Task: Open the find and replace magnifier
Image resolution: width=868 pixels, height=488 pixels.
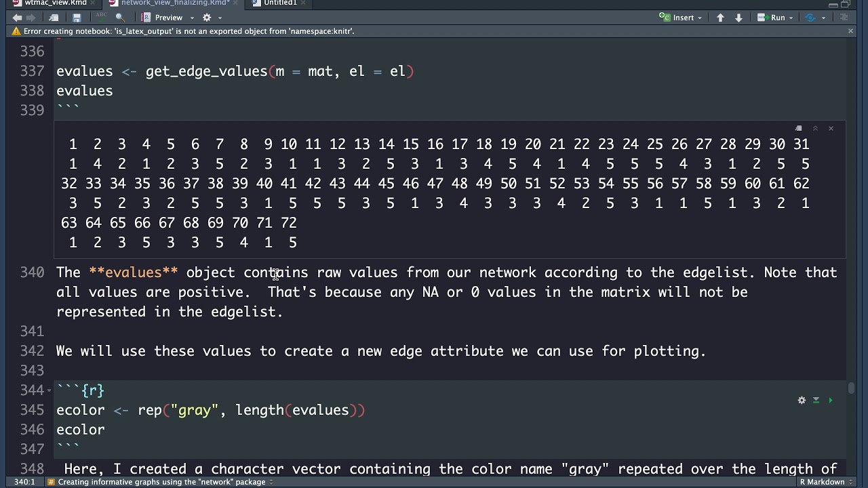Action: click(x=120, y=18)
